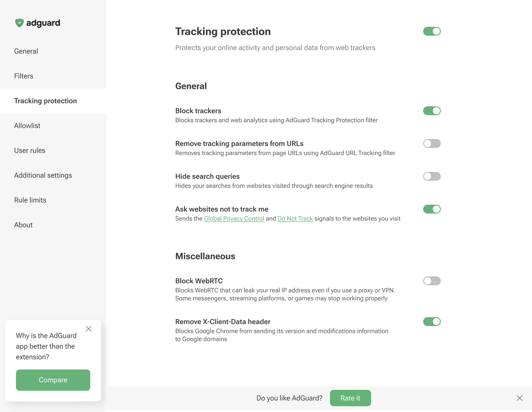
Task: Turn off Block trackers
Action: click(432, 111)
